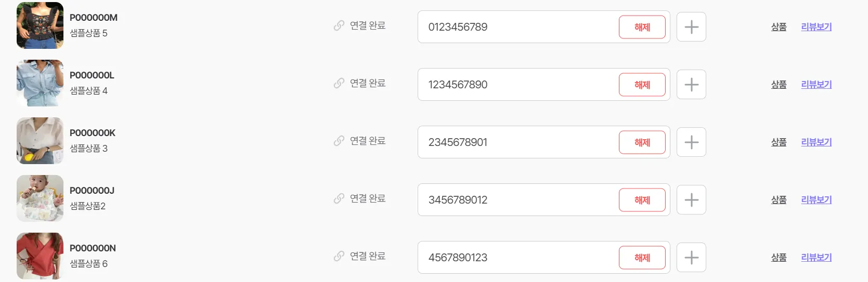This screenshot has height=282, width=868.
Task: Open the 상품 link for 샘플상품2
Action: 779,200
